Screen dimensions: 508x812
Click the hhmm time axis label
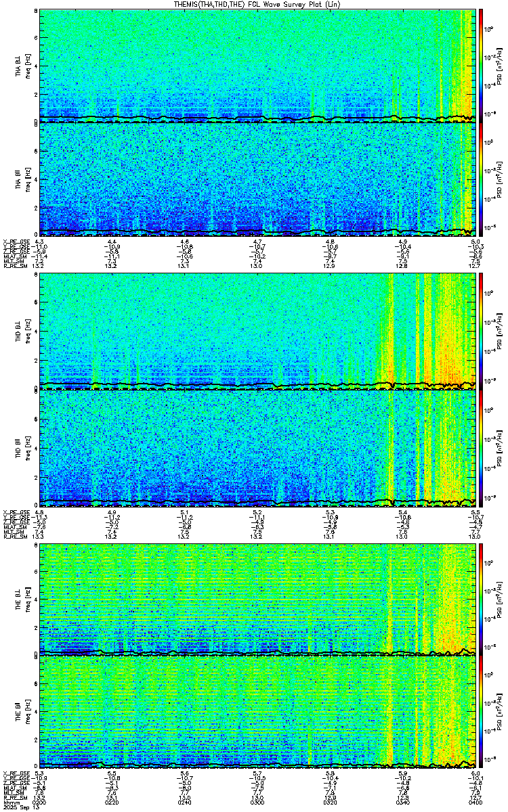click(10, 803)
